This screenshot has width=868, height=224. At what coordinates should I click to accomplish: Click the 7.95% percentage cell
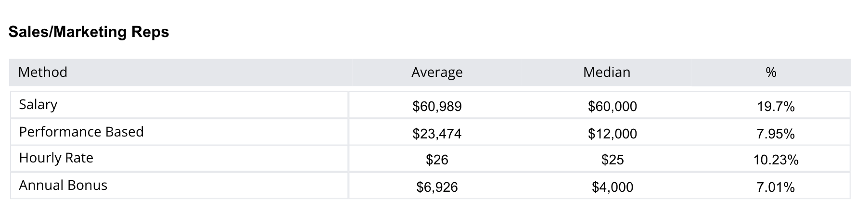(776, 134)
